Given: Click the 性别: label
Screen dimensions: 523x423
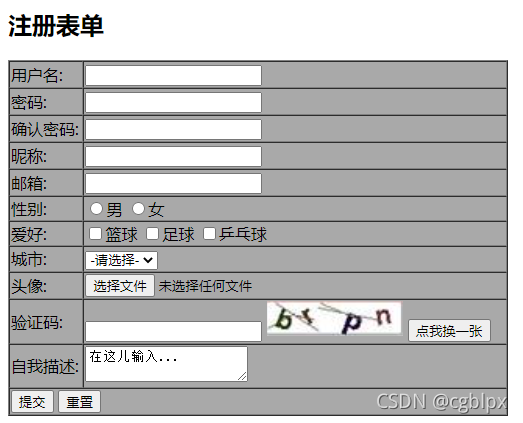Looking at the screenshot, I should [29, 209].
